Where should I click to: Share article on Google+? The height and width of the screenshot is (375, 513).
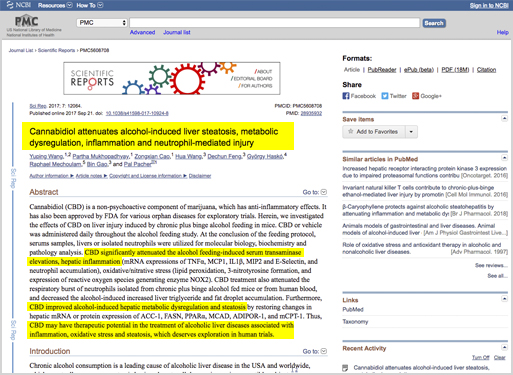coord(427,96)
